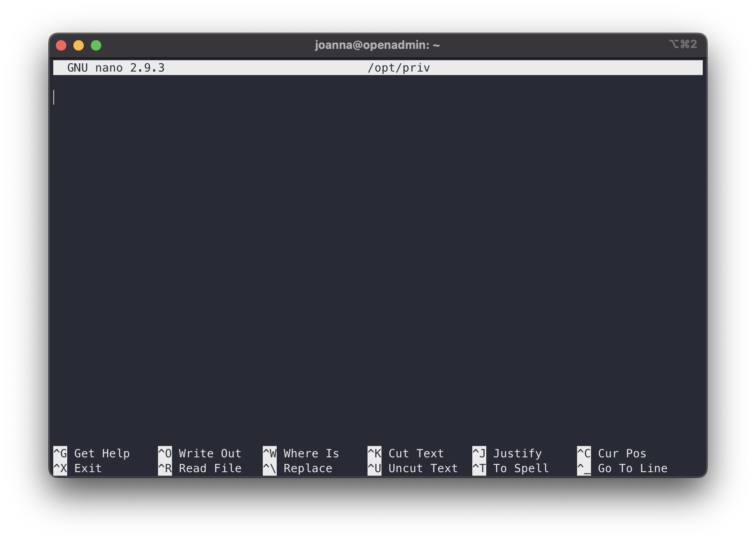Click the ^J Justify shortcut

(507, 453)
